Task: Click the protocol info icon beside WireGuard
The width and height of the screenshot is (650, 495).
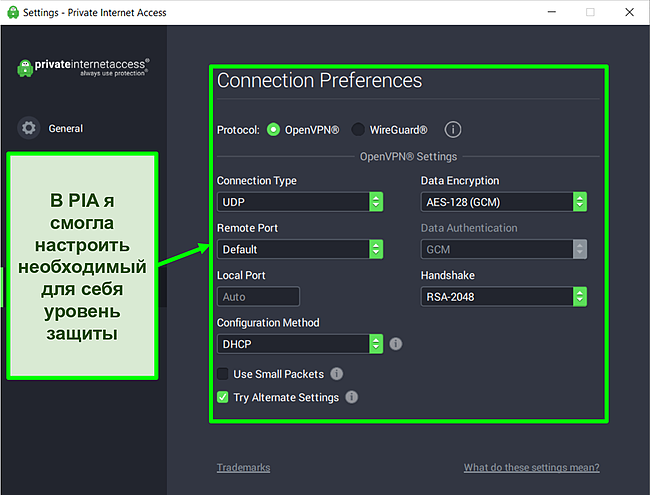Action: point(453,130)
